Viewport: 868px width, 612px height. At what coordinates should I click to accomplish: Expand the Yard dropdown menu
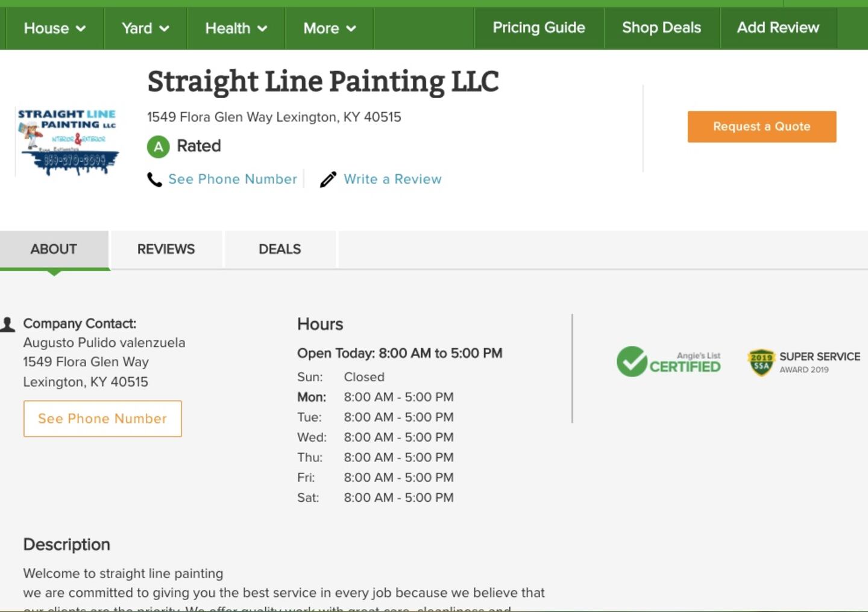[145, 28]
